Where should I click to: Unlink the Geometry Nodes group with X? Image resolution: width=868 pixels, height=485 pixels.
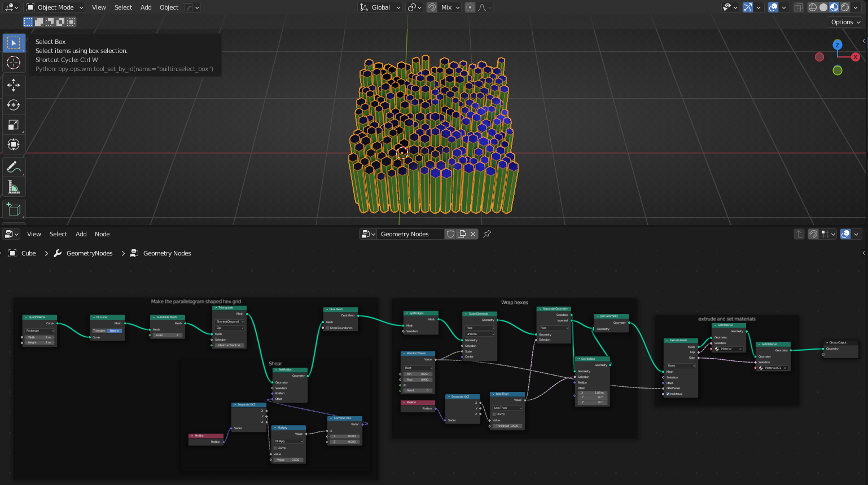pos(473,234)
